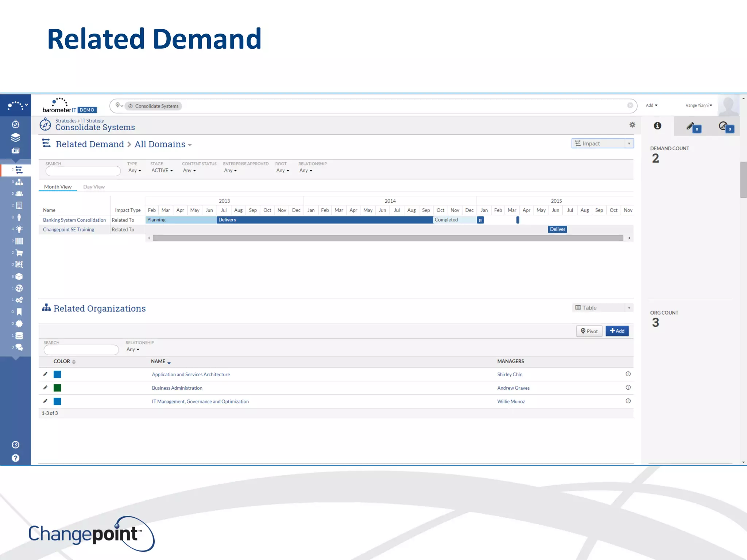Click the help question mark icon
This screenshot has height=560, width=747.
(15, 458)
